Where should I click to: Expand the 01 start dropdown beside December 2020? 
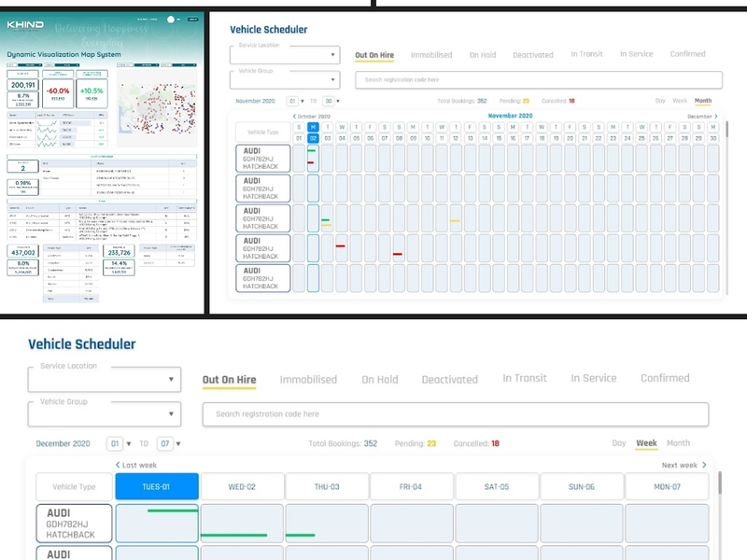pos(119,444)
